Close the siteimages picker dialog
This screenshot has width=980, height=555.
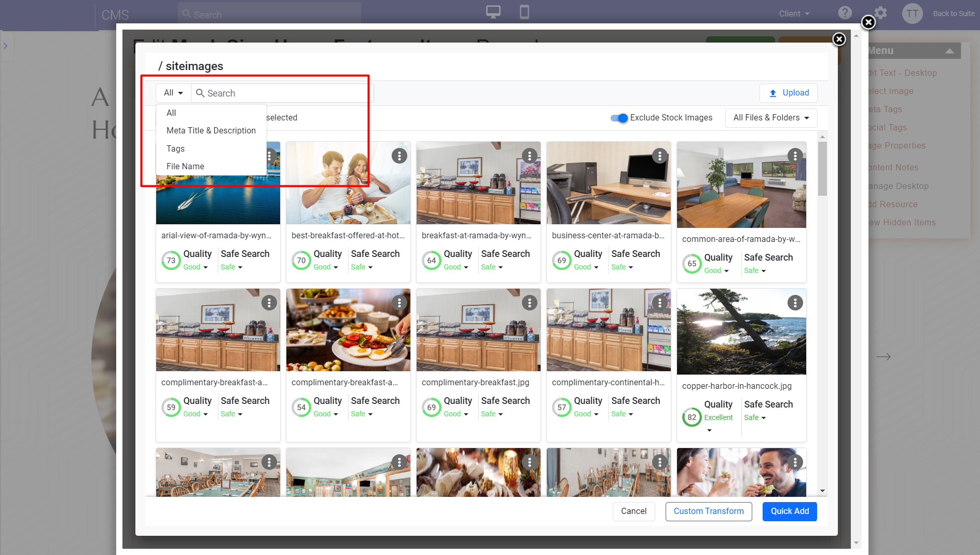839,39
